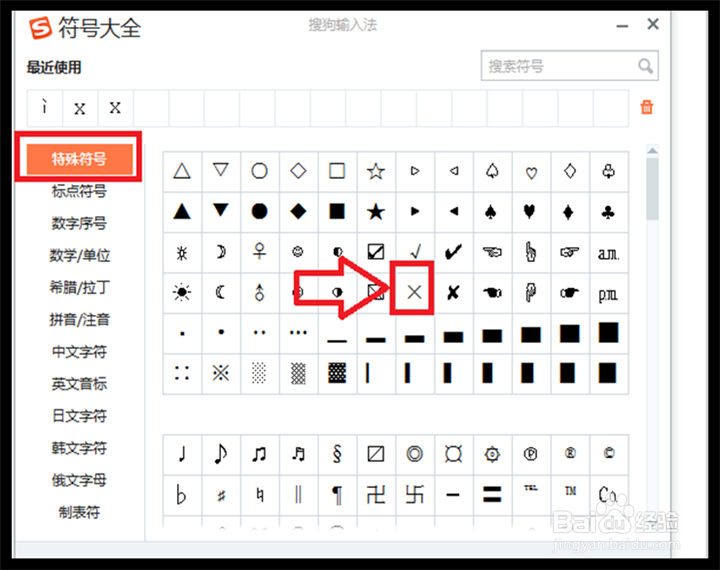Insert the solid star symbol
The width and height of the screenshot is (720, 570).
(x=376, y=212)
